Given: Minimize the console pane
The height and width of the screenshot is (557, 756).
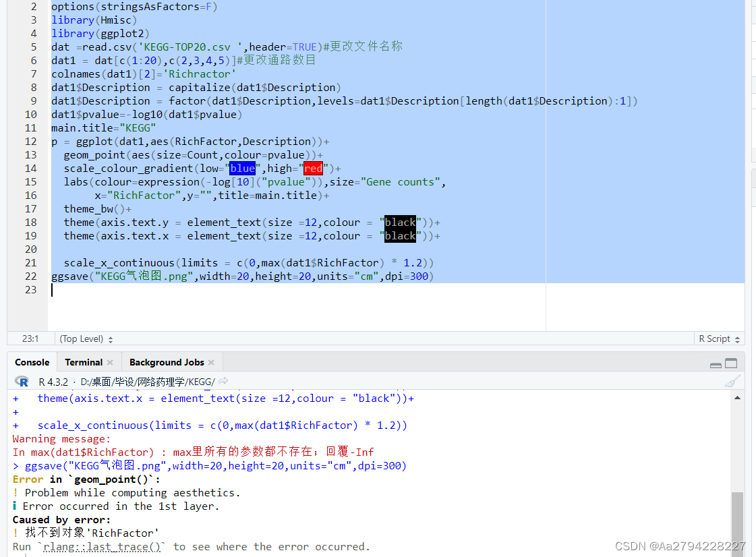Looking at the screenshot, I should click(716, 363).
